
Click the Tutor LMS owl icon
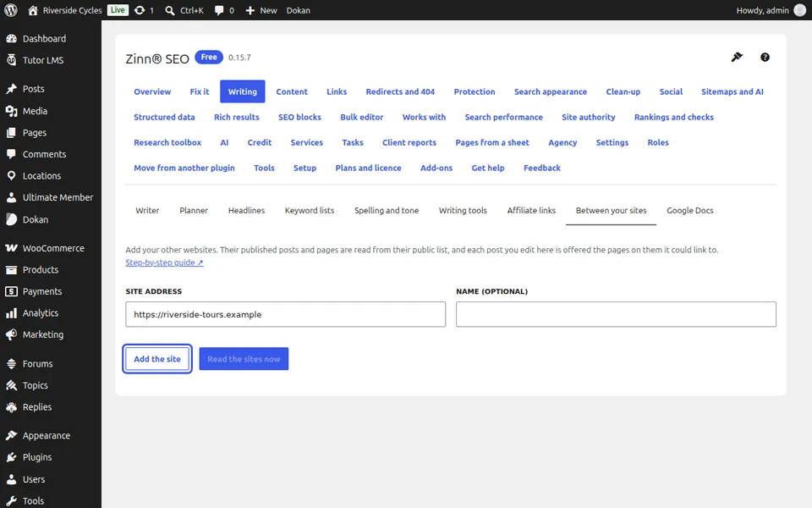[11, 60]
